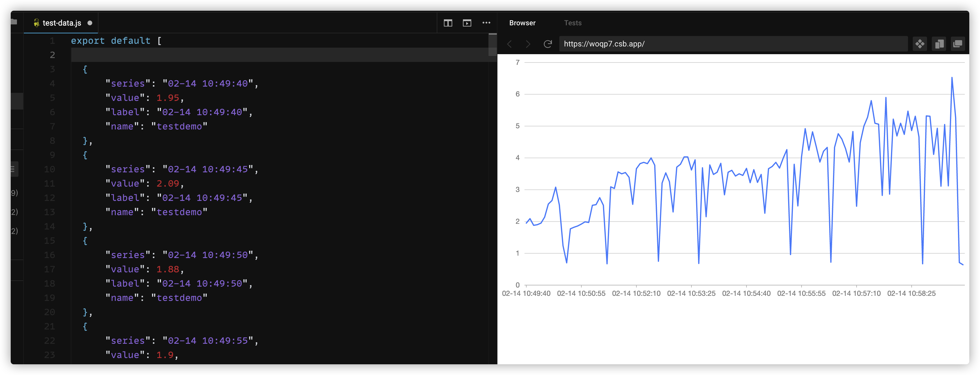Click the four-diamond icon beside URL bar

tap(920, 44)
